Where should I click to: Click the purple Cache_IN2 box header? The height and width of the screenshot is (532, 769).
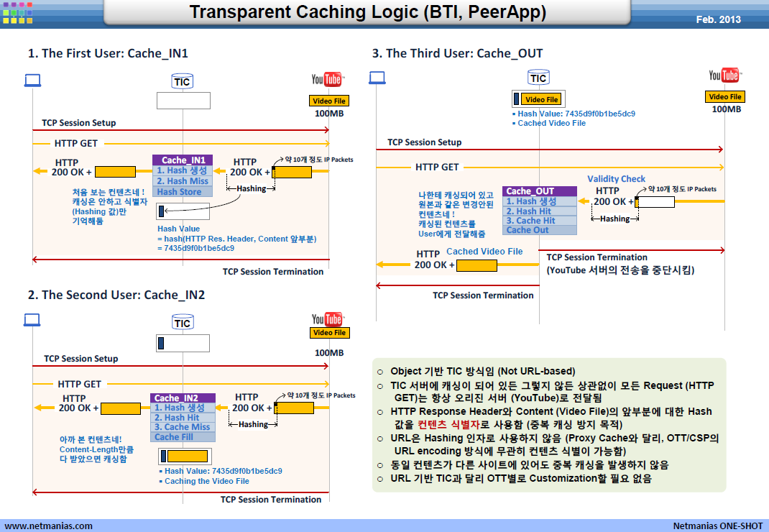click(183, 398)
